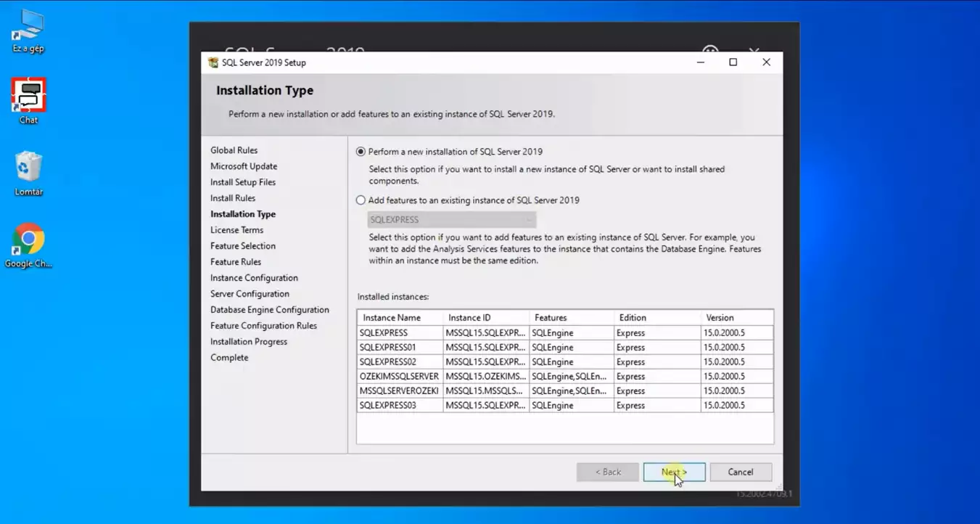Open the Chat desktop shortcut
Viewport: 980px width, 524px height.
coord(28,101)
